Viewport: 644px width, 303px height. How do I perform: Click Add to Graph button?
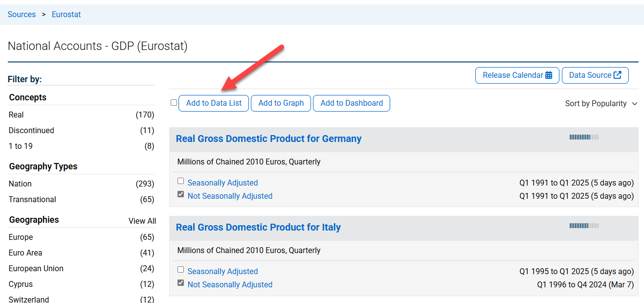click(281, 103)
